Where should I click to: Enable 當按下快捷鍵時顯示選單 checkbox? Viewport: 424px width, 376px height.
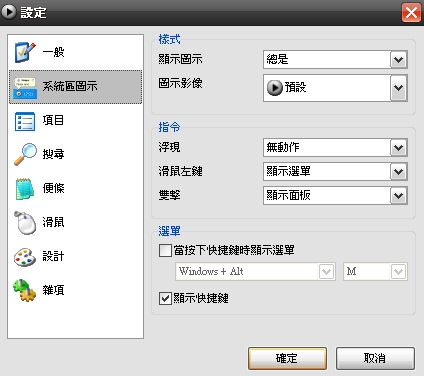(x=165, y=250)
